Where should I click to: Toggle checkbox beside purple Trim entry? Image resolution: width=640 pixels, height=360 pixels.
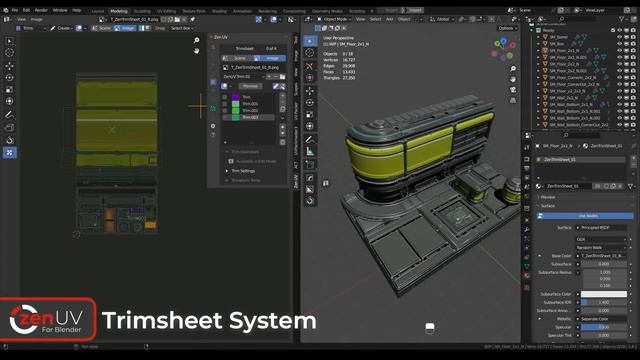point(224,97)
